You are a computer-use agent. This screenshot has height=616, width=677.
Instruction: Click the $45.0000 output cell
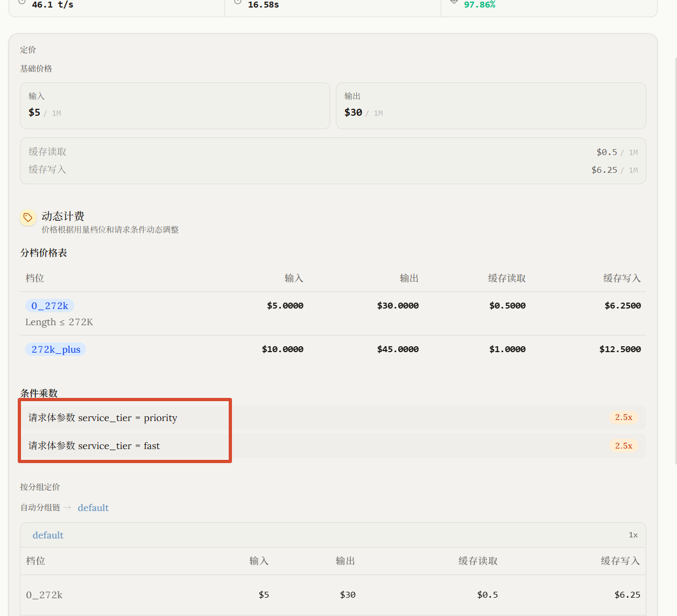[398, 349]
